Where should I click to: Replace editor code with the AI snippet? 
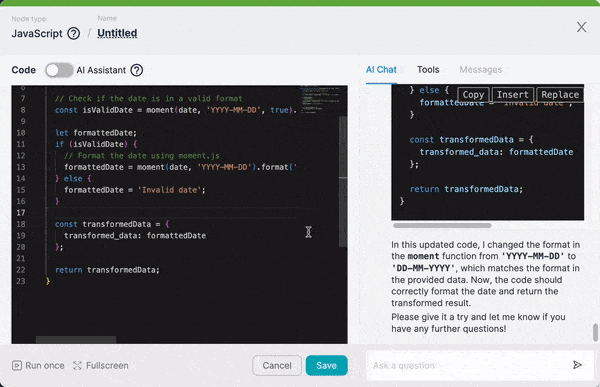point(560,95)
